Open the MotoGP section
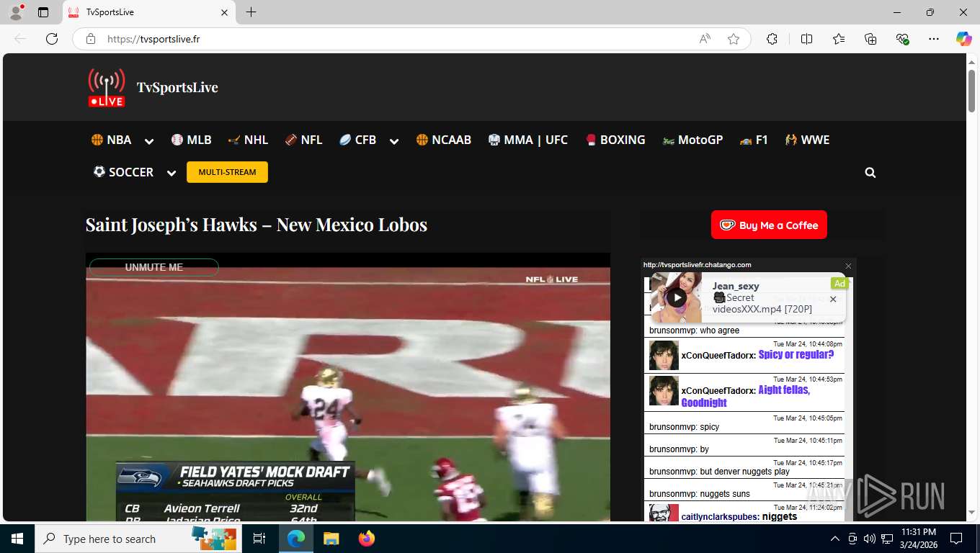980x553 pixels. pos(692,140)
